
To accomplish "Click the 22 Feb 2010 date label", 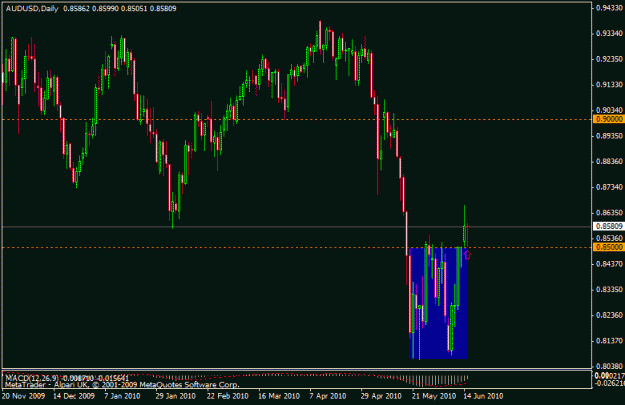I will [228, 396].
